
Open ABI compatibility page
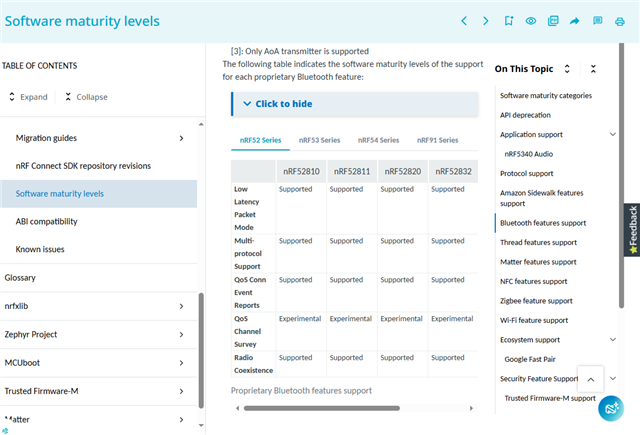(x=46, y=222)
